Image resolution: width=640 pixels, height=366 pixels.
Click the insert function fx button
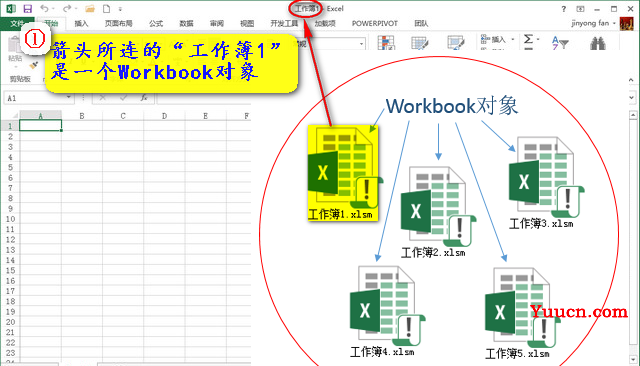point(144,98)
